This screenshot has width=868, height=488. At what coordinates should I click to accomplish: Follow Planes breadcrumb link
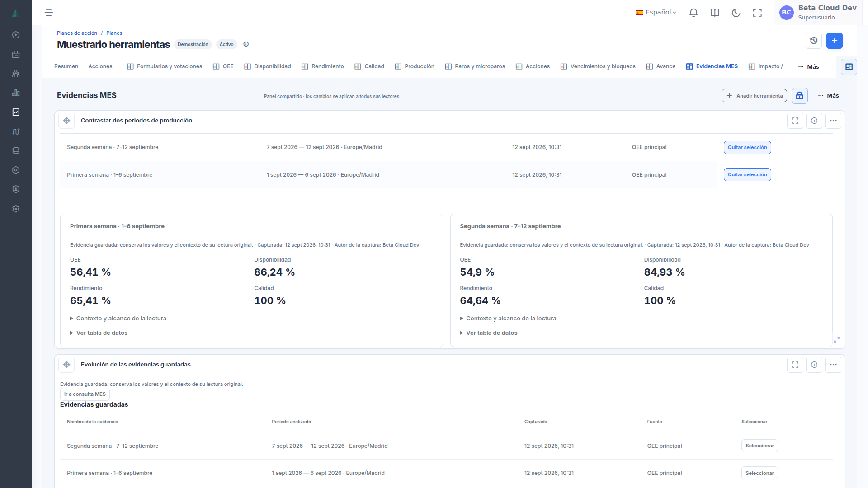(x=114, y=33)
